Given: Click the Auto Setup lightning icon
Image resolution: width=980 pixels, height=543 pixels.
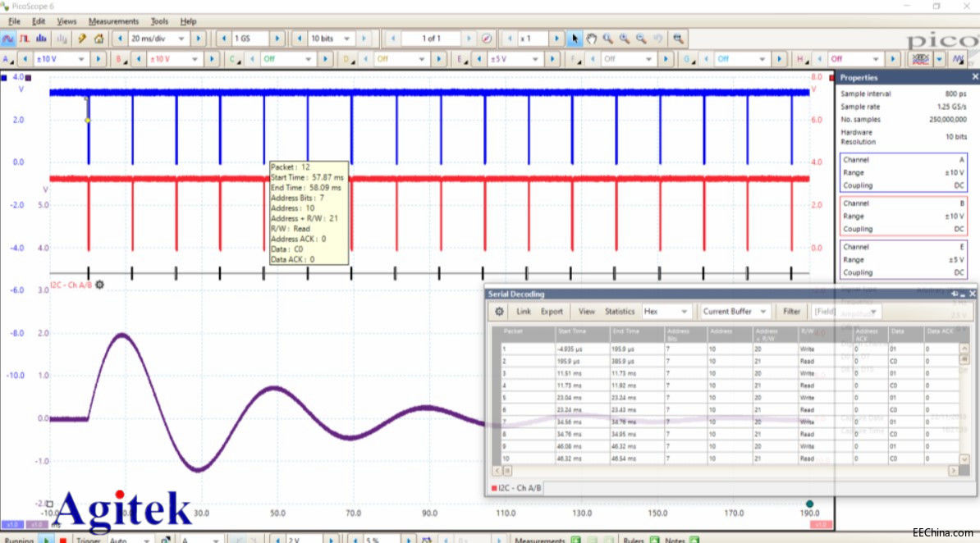Looking at the screenshot, I should pyautogui.click(x=82, y=39).
